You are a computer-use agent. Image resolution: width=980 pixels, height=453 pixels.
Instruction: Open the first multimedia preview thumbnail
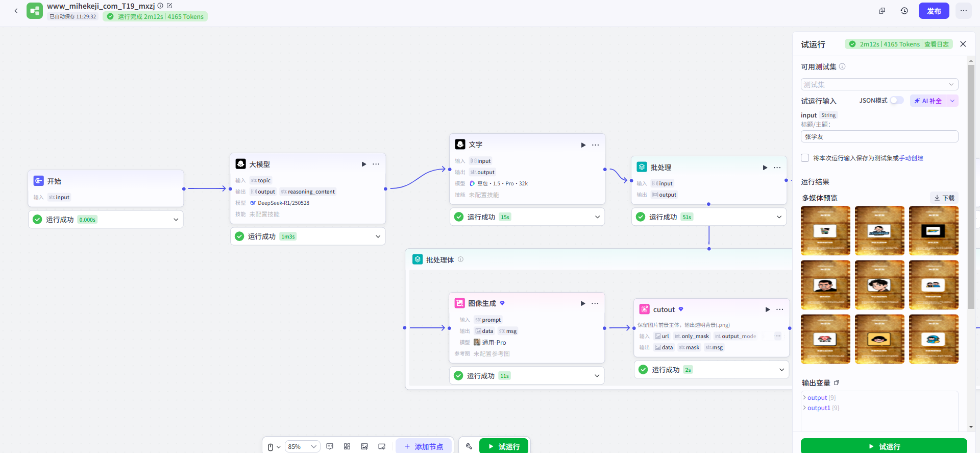(825, 231)
